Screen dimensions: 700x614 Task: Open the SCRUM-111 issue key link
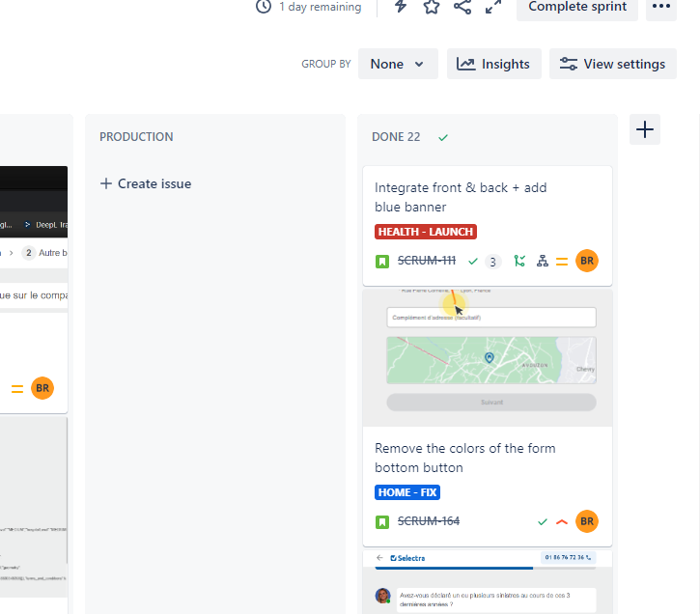(x=427, y=260)
